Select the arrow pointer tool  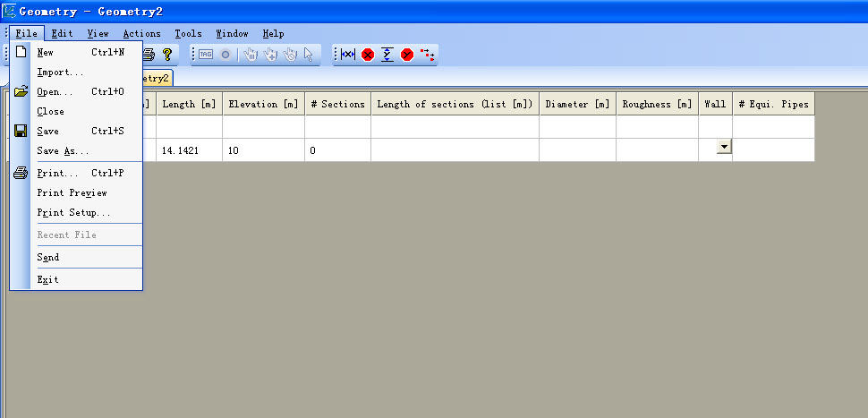[309, 55]
